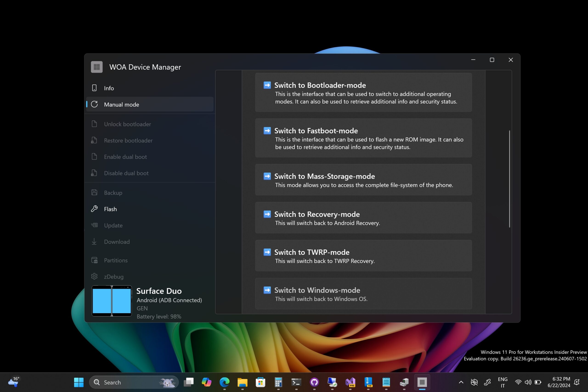Open Disable dual boot page
The width and height of the screenshot is (588, 392).
[x=150, y=173]
